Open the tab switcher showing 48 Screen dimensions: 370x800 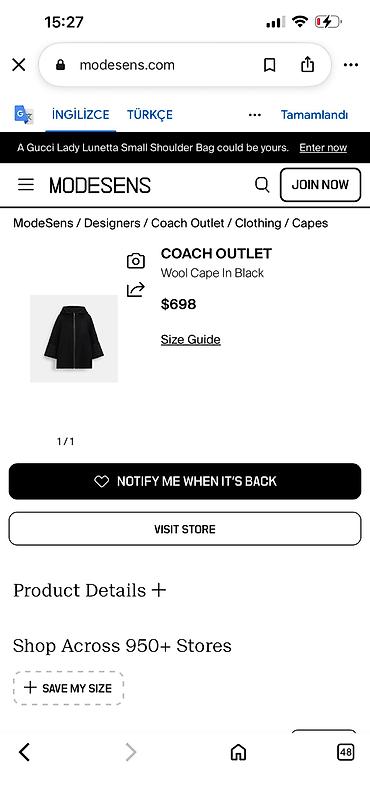(346, 752)
